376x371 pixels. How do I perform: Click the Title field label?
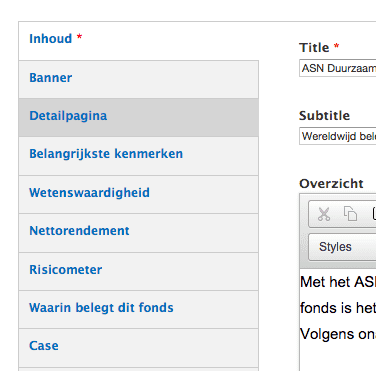314,48
